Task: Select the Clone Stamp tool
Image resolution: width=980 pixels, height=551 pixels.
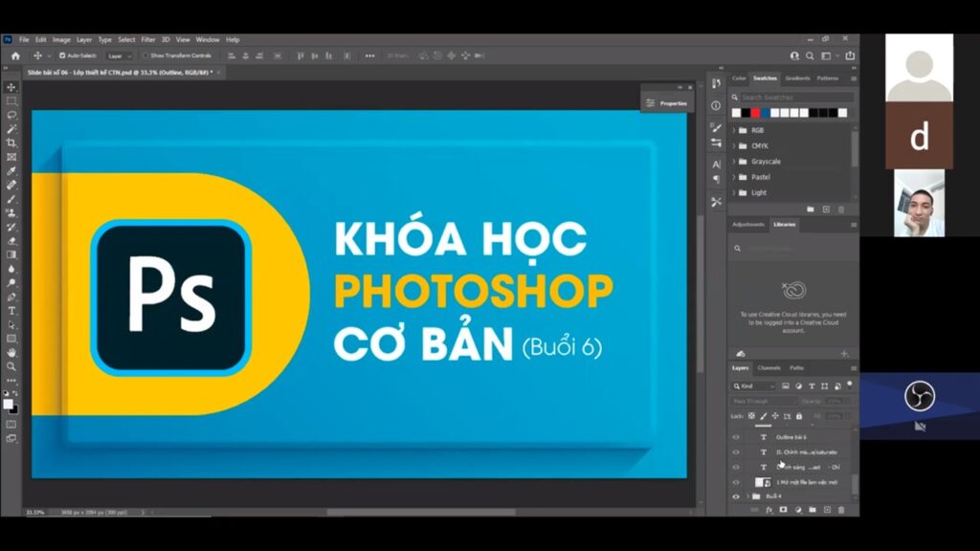Action: [11, 213]
